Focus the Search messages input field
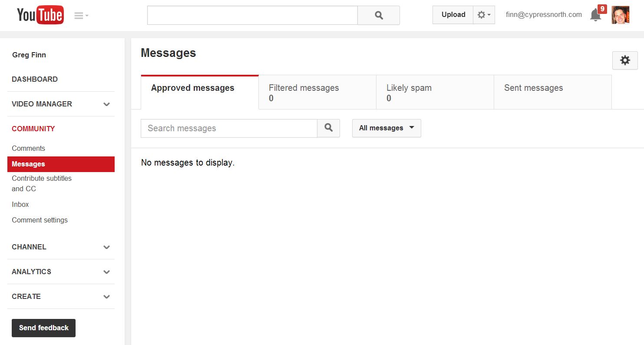644x345 pixels. coord(229,128)
